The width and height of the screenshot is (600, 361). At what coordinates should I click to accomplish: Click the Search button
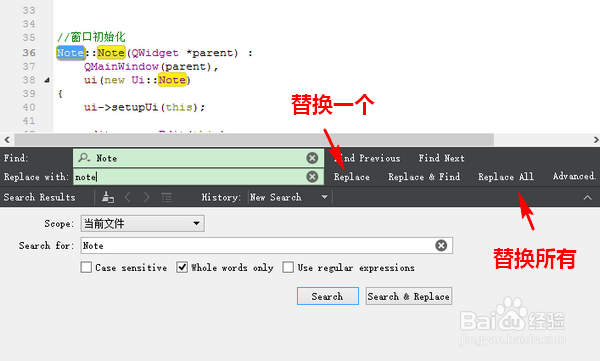pyautogui.click(x=328, y=296)
